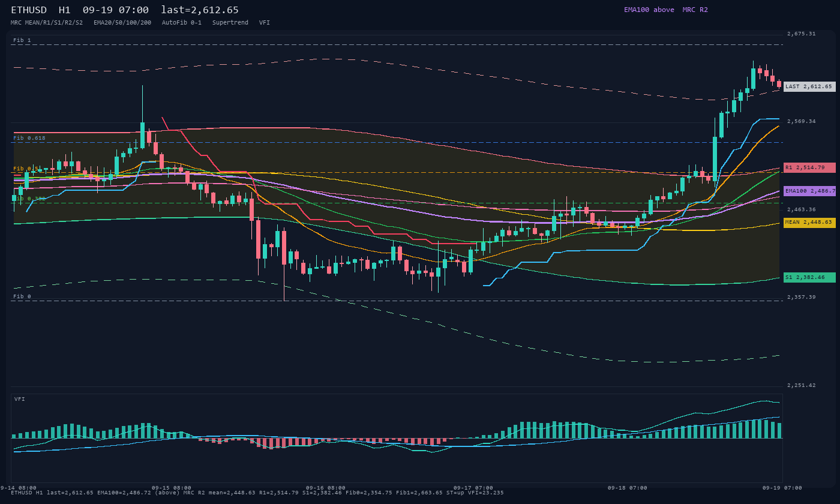The width and height of the screenshot is (840, 504).
Task: Select 'VFI' in the indicator legend row
Action: click(x=265, y=22)
